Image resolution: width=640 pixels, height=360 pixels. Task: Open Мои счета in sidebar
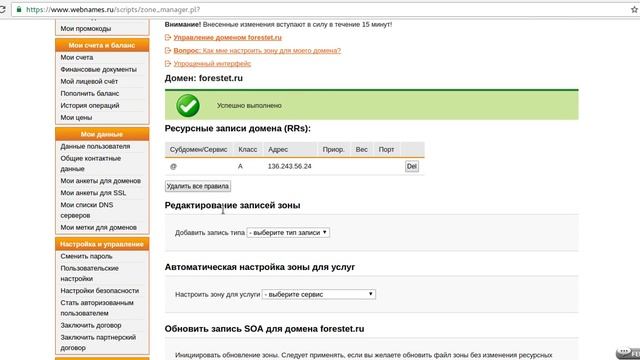click(x=77, y=58)
